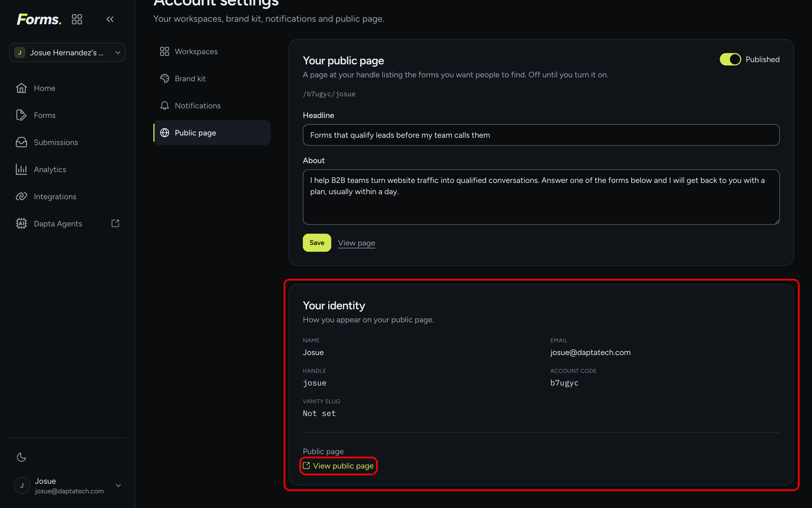Click the Dapta Agents AI chip icon

(x=21, y=224)
